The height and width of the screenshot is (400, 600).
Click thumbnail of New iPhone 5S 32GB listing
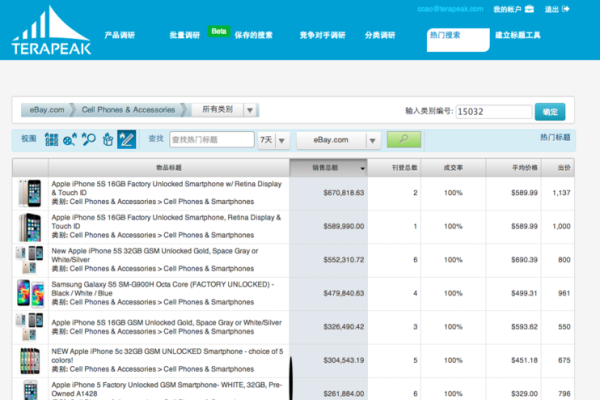coord(29,260)
